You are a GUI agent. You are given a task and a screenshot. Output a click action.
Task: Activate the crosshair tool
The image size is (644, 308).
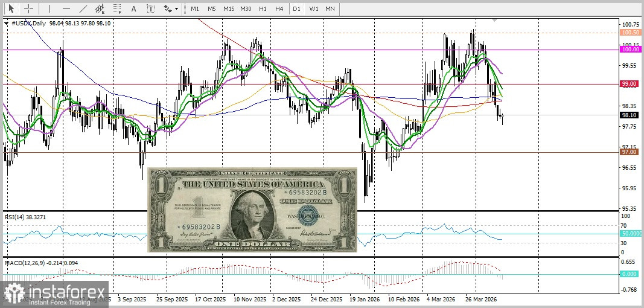tap(28, 9)
